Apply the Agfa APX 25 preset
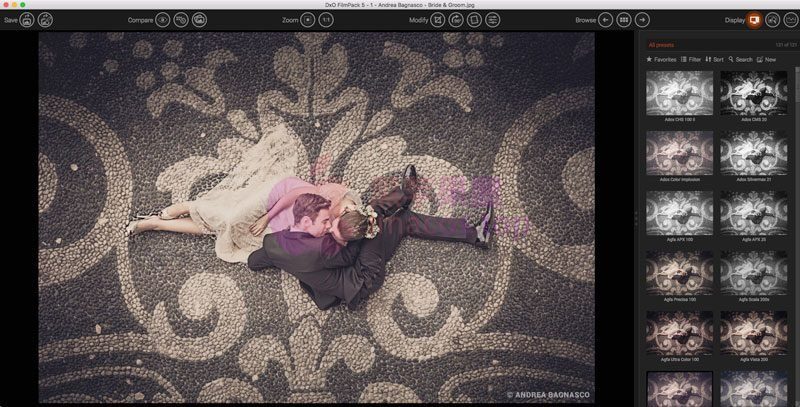 coord(754,213)
